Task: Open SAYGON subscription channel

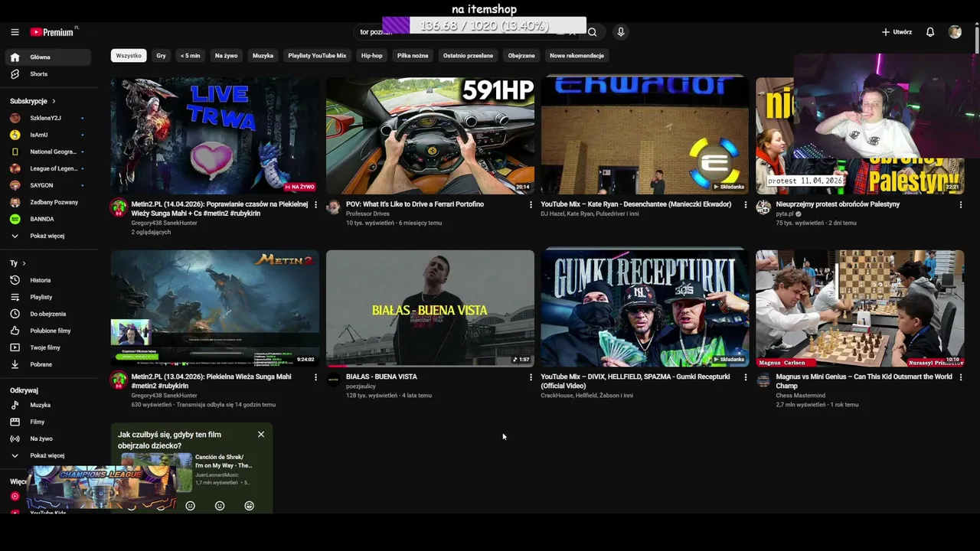Action: [x=48, y=185]
